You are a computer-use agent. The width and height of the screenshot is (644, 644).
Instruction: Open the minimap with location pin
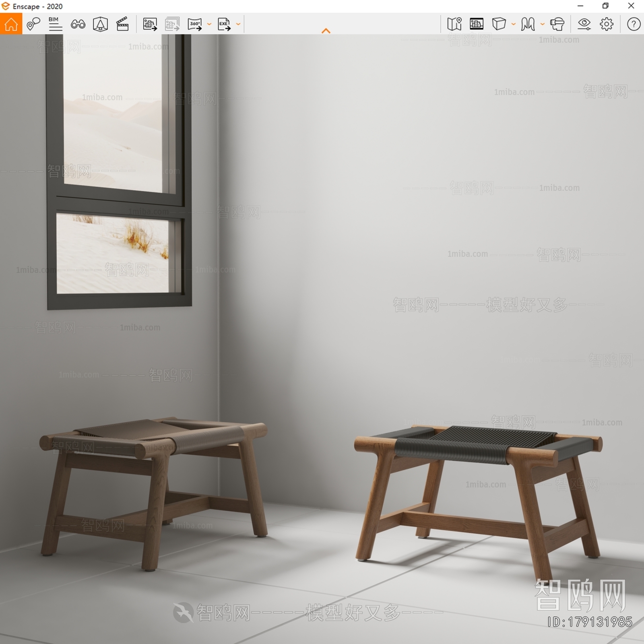[x=454, y=24]
